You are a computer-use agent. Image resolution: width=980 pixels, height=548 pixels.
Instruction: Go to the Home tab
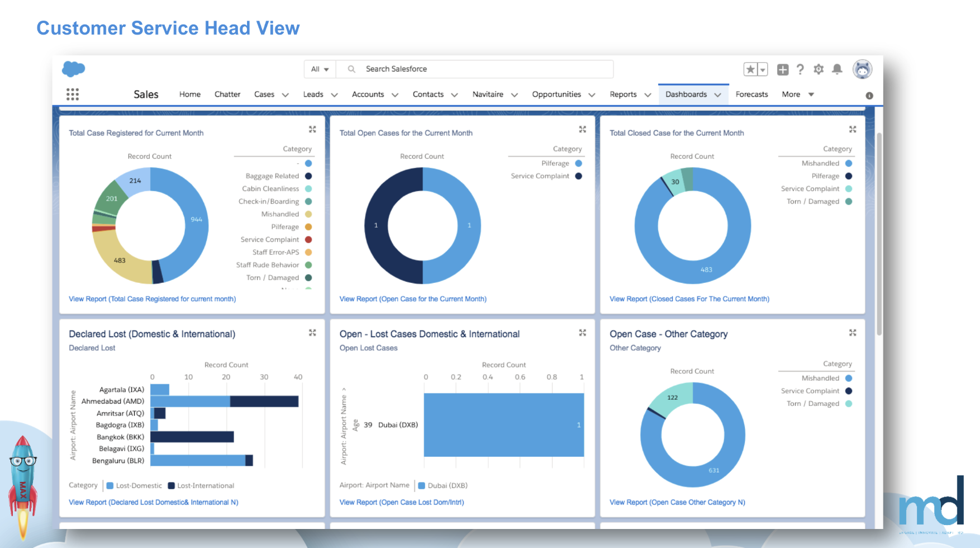190,95
